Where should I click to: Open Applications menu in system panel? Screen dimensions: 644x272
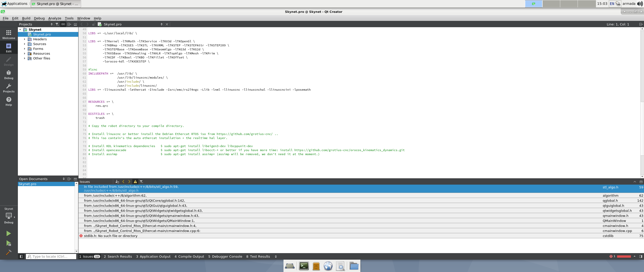15,4
